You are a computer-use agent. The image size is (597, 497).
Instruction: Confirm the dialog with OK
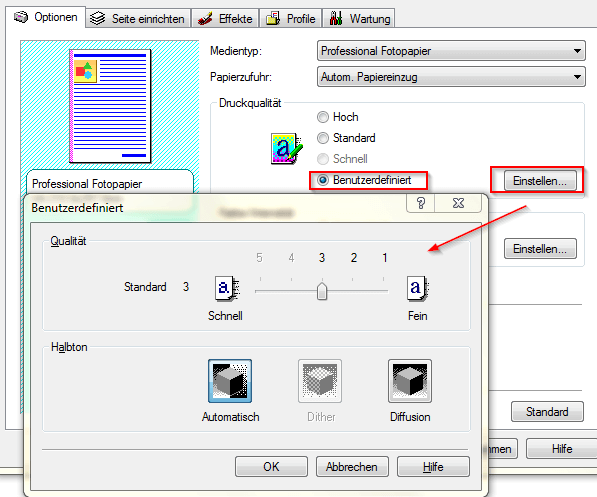point(271,467)
